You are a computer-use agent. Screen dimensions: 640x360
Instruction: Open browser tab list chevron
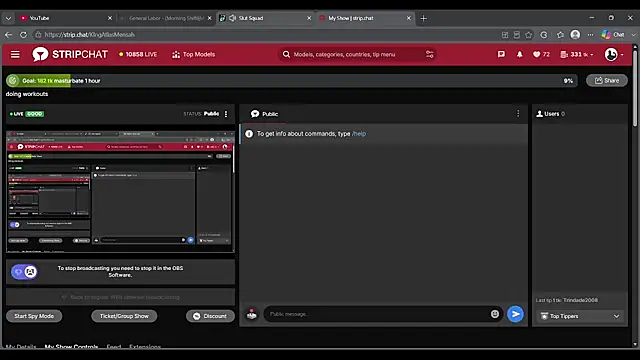[x=8, y=18]
